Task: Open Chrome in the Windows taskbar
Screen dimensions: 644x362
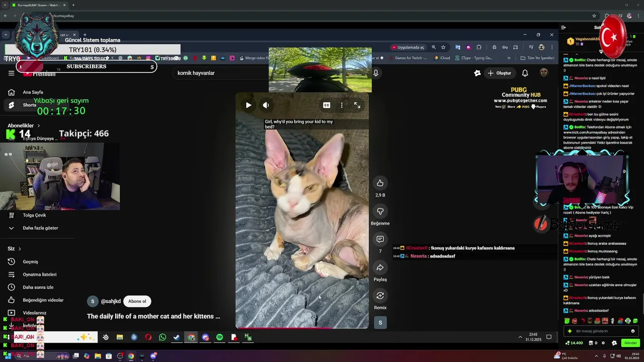Action: (131, 356)
